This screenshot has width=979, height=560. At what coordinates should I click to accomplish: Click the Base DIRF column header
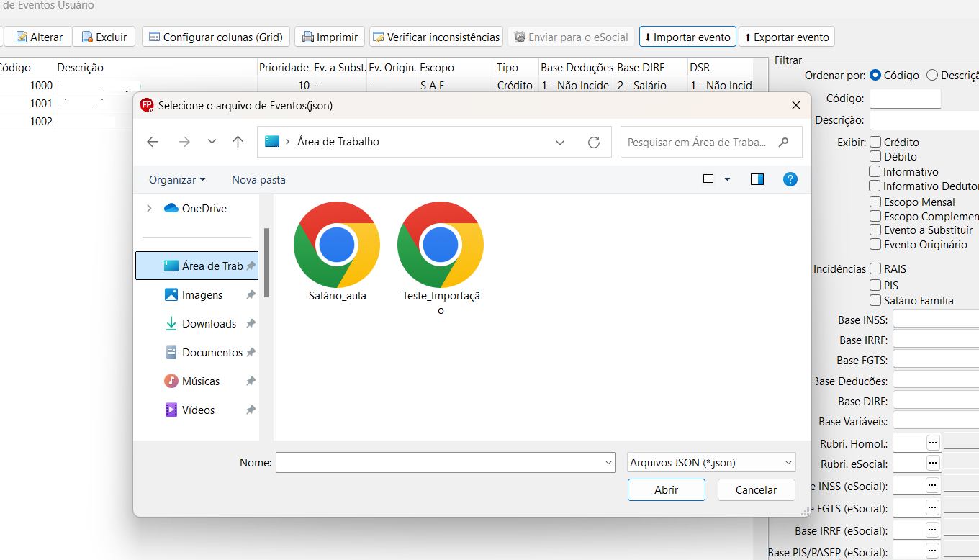click(651, 67)
